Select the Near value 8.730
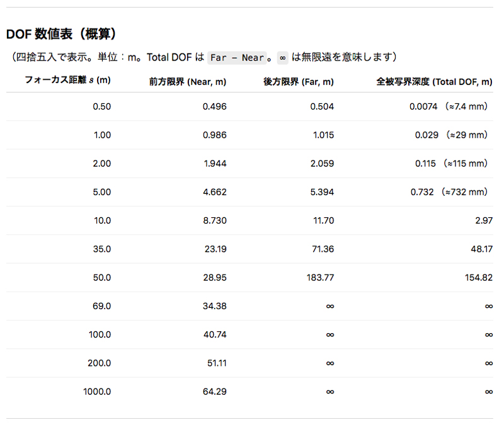This screenshot has height=427, width=504. 214,220
